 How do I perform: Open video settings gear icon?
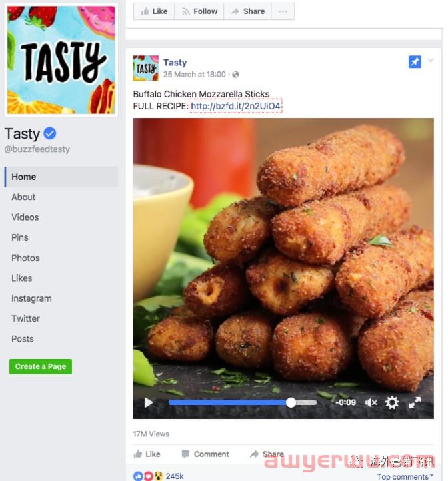[392, 402]
